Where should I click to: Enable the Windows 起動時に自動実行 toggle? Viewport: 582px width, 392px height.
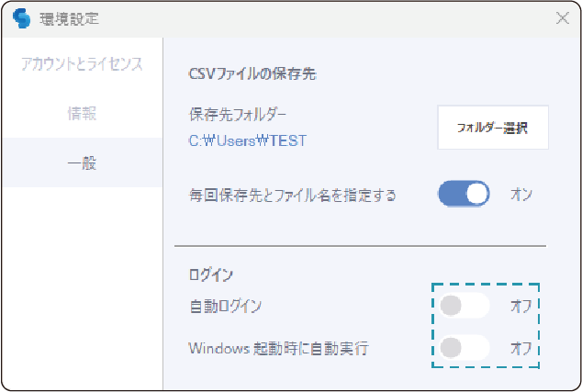pos(464,349)
